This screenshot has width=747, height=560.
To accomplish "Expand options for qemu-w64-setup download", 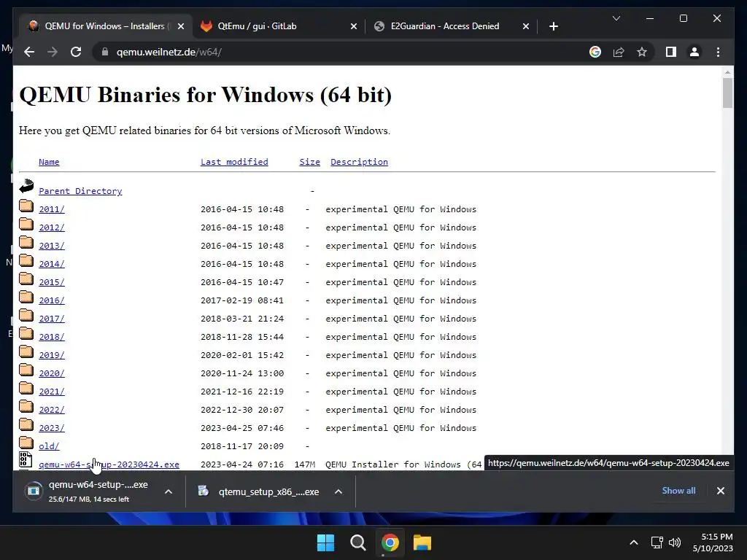I will (x=169, y=491).
